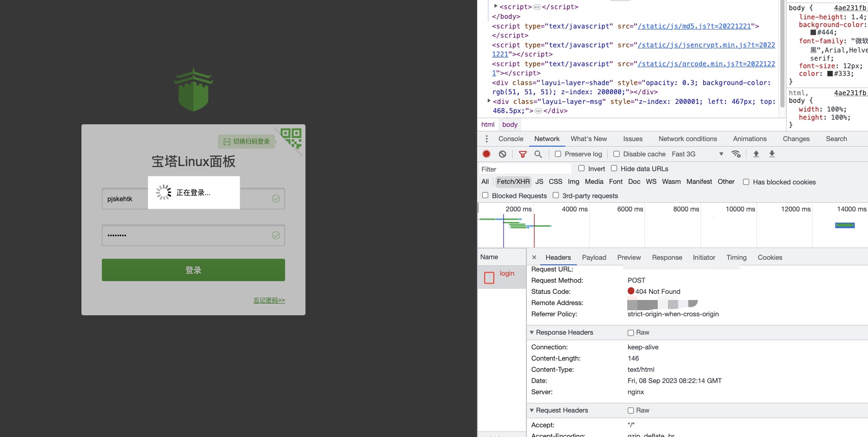Toggle Blocked Requests checkbox

click(485, 195)
